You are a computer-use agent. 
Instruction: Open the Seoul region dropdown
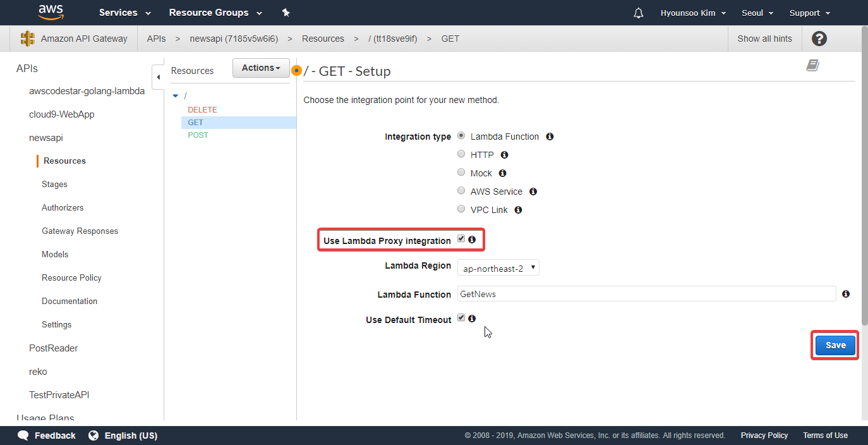click(x=757, y=13)
